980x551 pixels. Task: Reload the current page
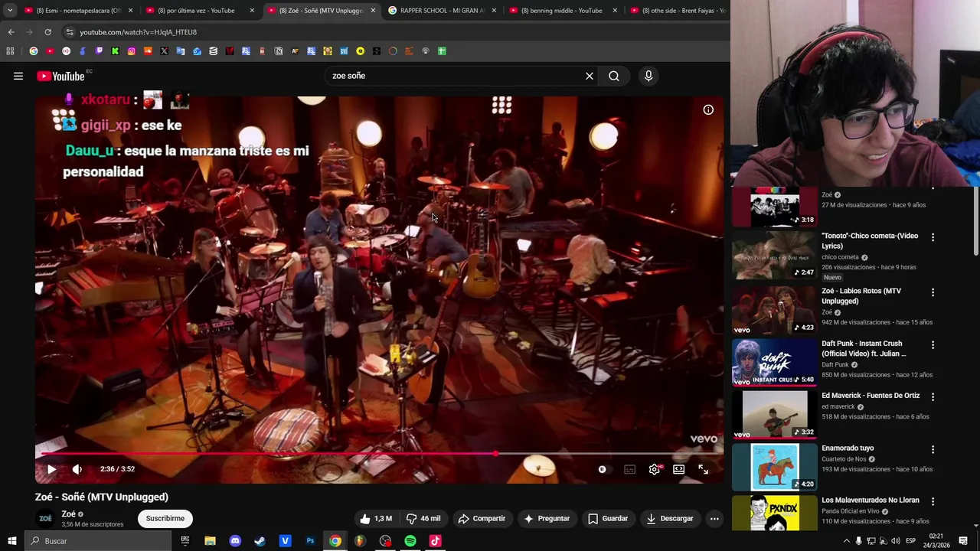click(47, 32)
